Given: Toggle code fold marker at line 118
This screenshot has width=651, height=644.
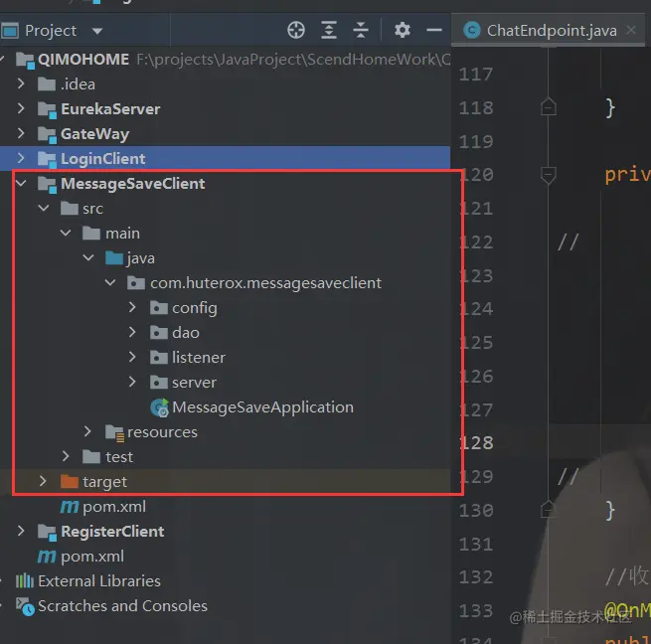Looking at the screenshot, I should (x=549, y=107).
